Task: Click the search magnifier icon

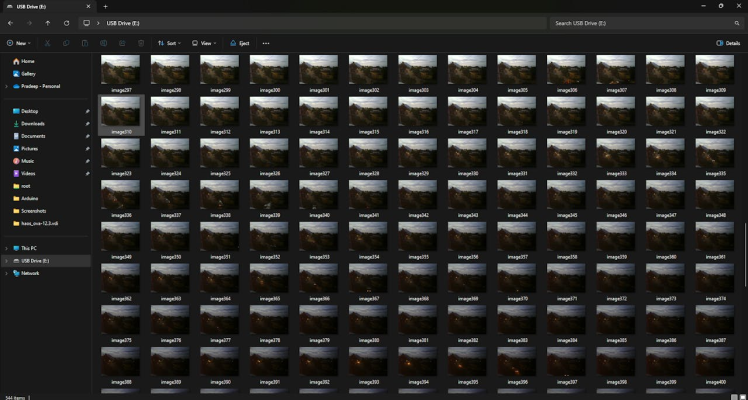Action: [737, 23]
